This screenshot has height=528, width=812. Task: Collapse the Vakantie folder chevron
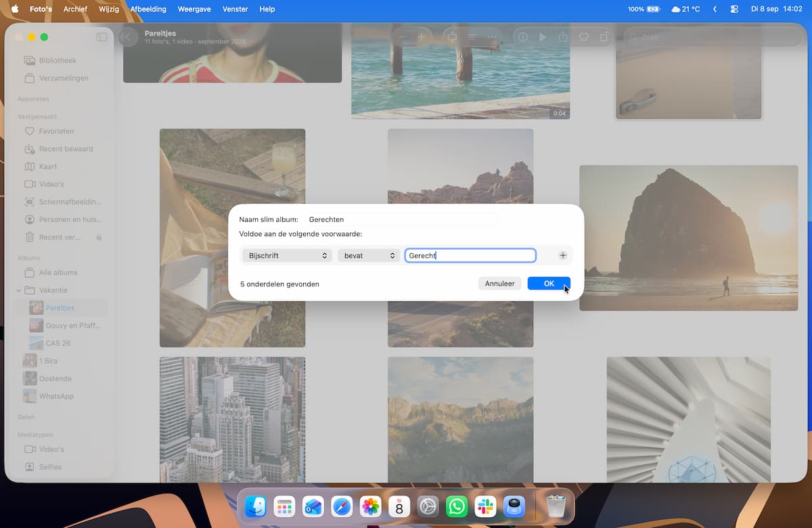coord(18,290)
